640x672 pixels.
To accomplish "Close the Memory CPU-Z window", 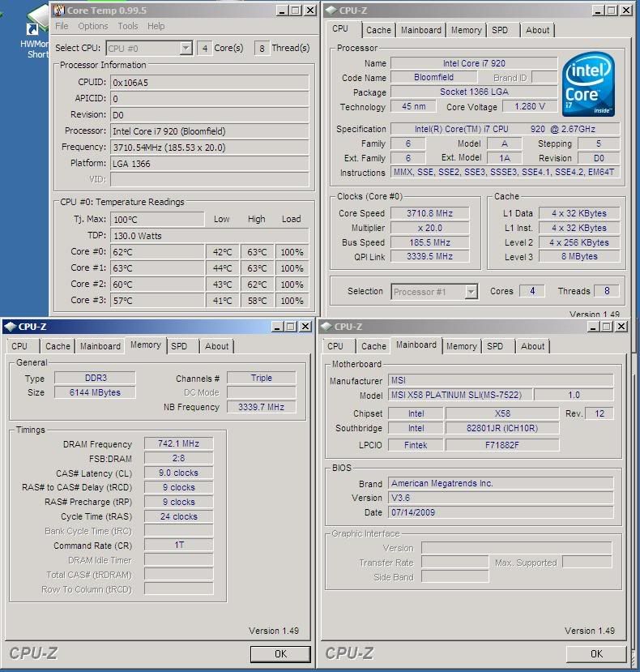I will click(305, 327).
